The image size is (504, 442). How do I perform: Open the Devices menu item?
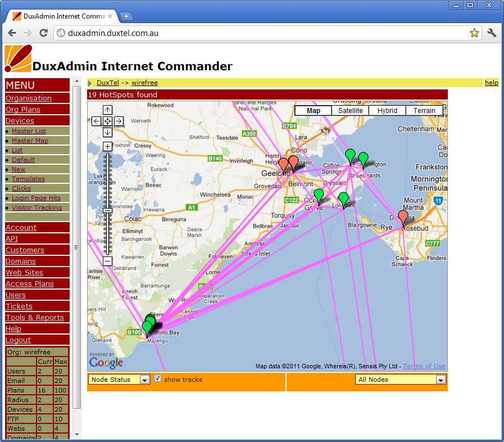click(20, 121)
